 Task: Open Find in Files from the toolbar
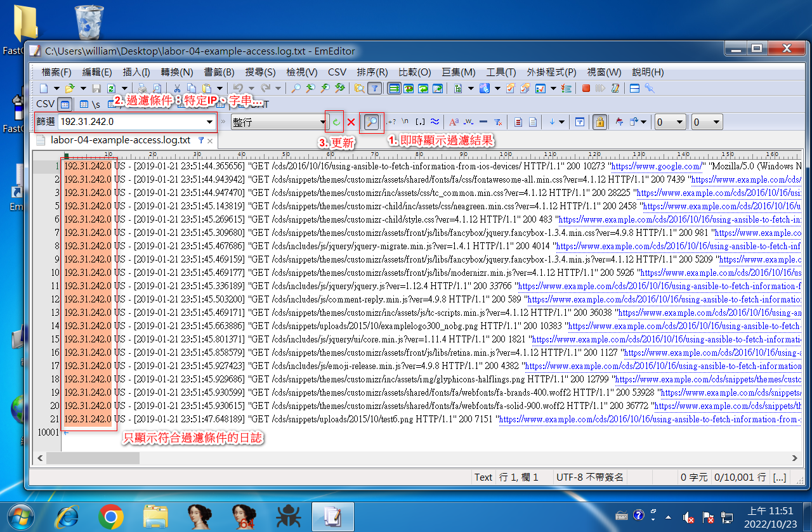tap(359, 88)
